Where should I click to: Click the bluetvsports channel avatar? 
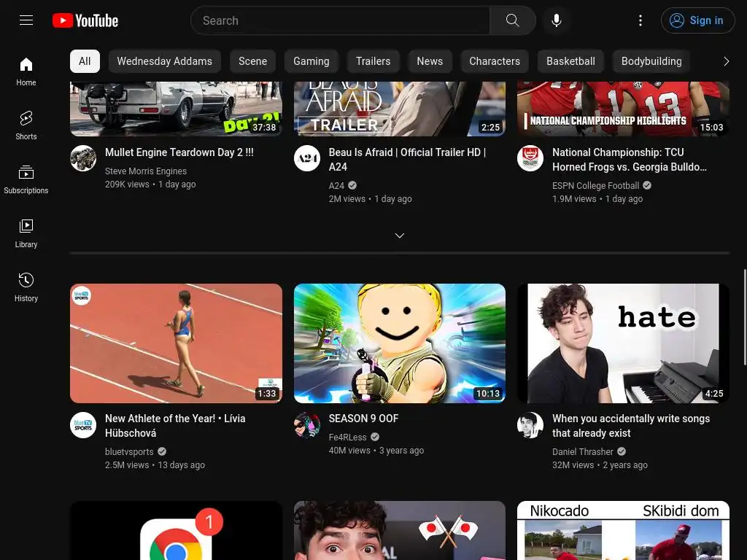(83, 425)
